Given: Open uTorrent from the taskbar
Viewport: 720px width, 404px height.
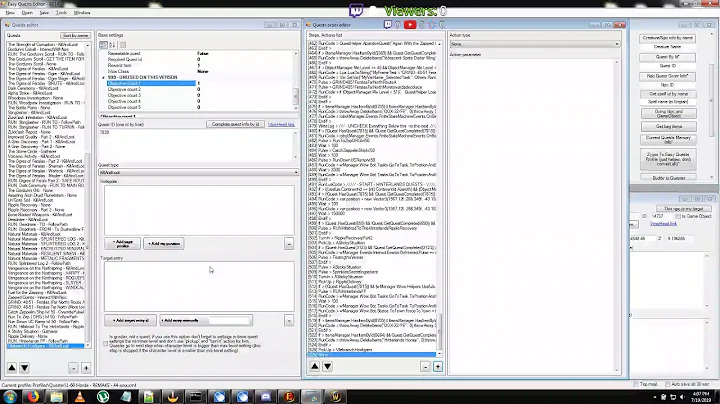Looking at the screenshot, I should 103,397.
